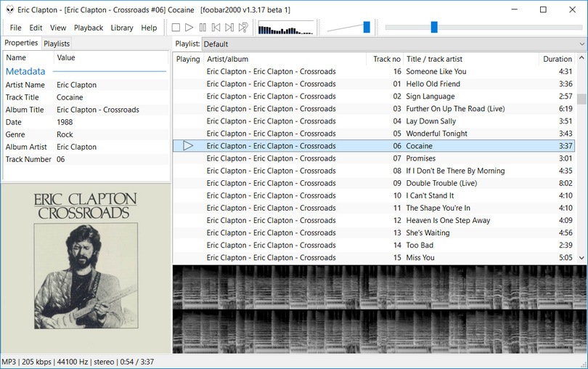Click the foobar2000 alien app icon

9,9
